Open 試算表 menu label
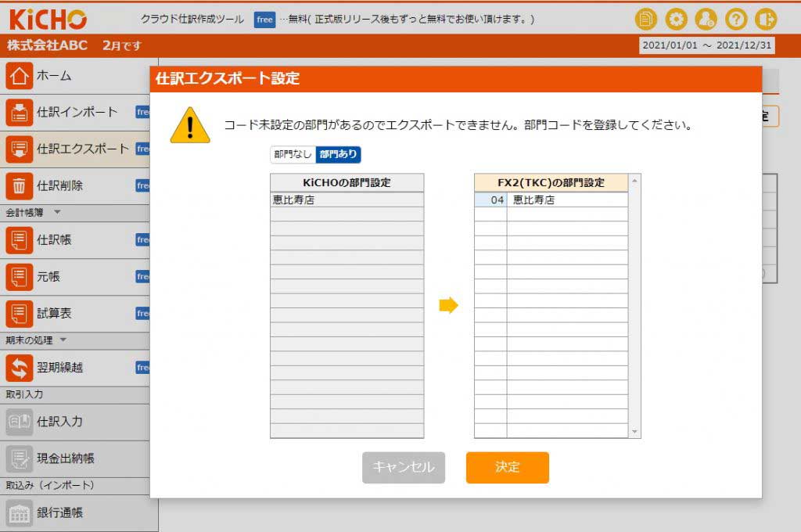801x532 pixels. 54,314
